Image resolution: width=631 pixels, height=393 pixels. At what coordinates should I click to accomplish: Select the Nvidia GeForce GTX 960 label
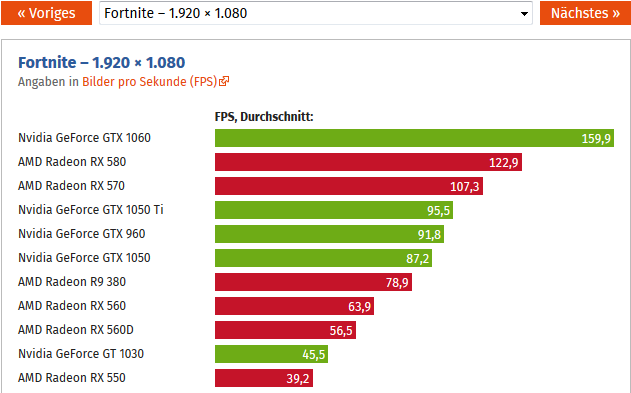pos(82,234)
